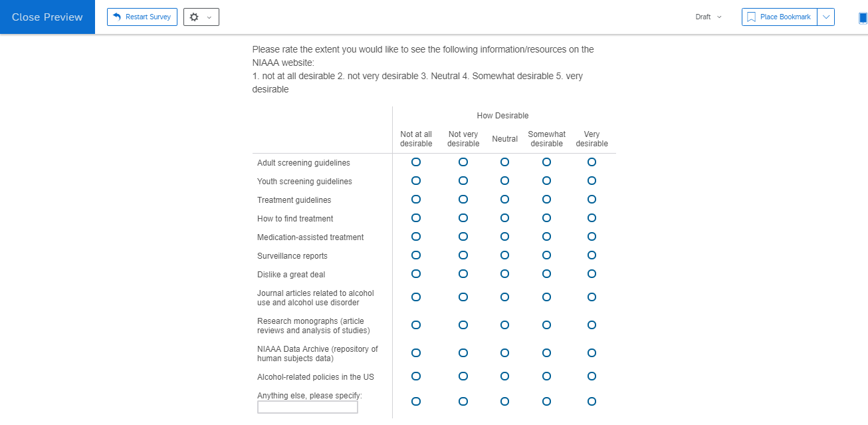The image size is (868, 425).
Task: Choose Not very desirable for Alcohol-related policies
Action: (463, 376)
